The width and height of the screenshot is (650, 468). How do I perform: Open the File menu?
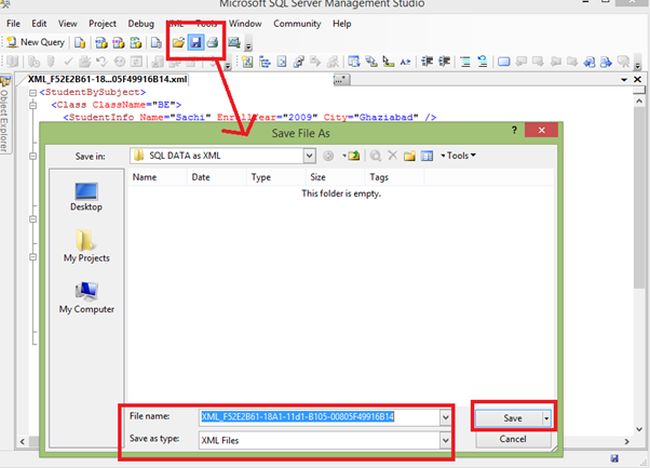(x=13, y=24)
